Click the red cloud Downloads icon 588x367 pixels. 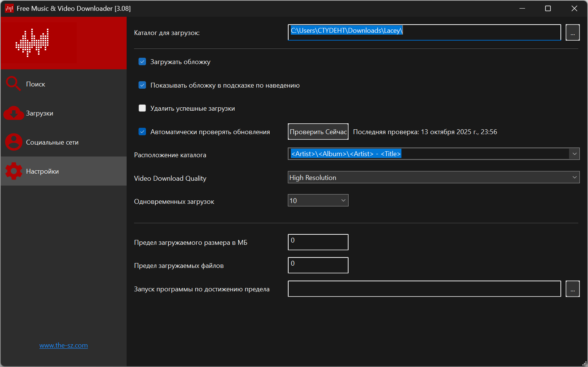pyautogui.click(x=13, y=113)
